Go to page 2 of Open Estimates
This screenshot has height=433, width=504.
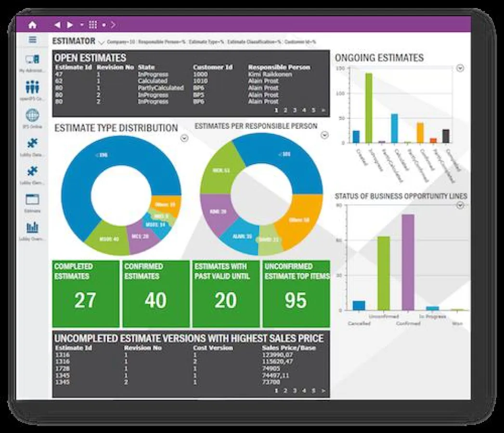285,110
